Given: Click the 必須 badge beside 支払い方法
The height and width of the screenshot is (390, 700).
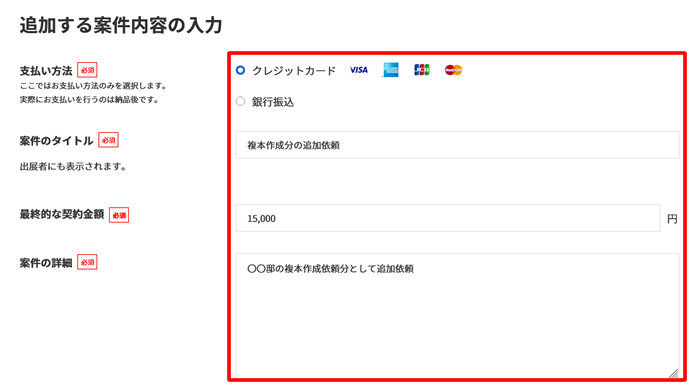Looking at the screenshot, I should pyautogui.click(x=88, y=70).
